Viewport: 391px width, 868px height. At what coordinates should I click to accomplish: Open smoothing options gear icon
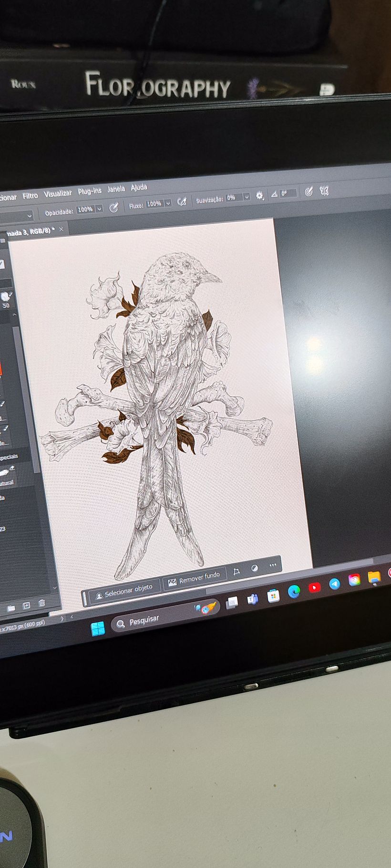[x=260, y=195]
